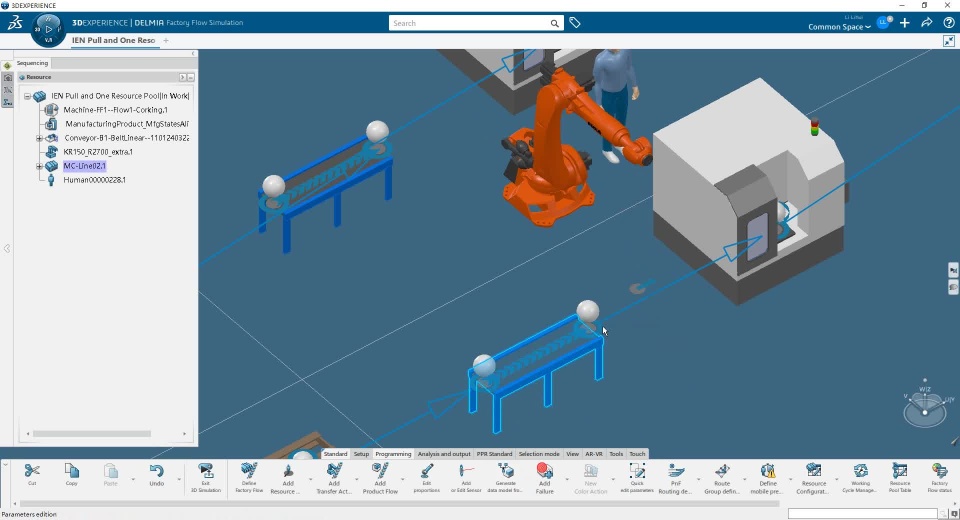
Task: Click the top Search input field
Action: [x=469, y=23]
